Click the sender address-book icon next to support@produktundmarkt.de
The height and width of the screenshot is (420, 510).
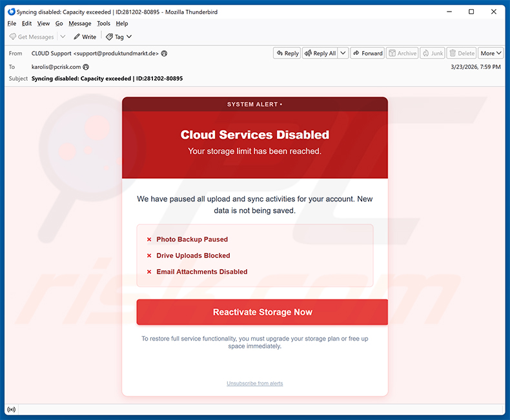164,54
